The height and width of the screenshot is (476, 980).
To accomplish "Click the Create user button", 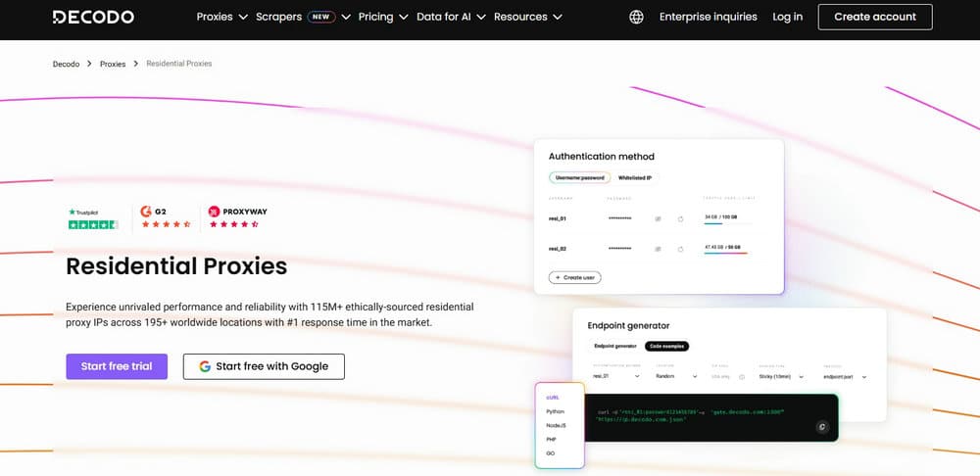I will click(x=575, y=277).
